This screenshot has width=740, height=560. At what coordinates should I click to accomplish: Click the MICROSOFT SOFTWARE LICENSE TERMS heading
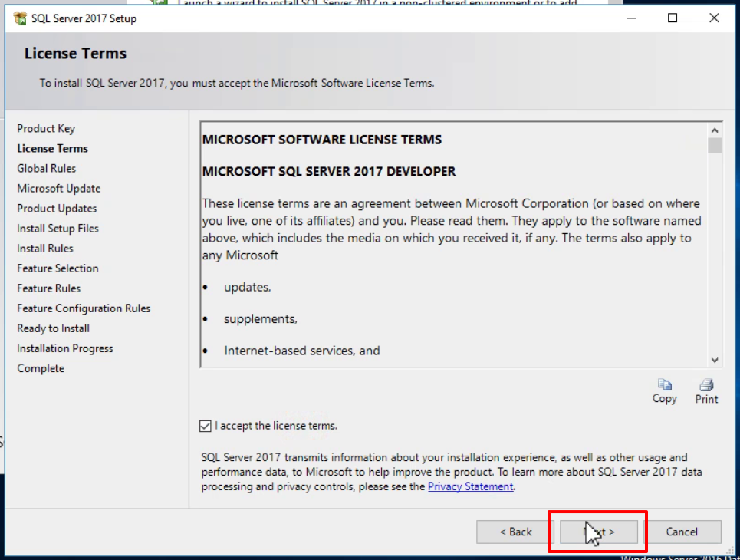click(x=322, y=140)
